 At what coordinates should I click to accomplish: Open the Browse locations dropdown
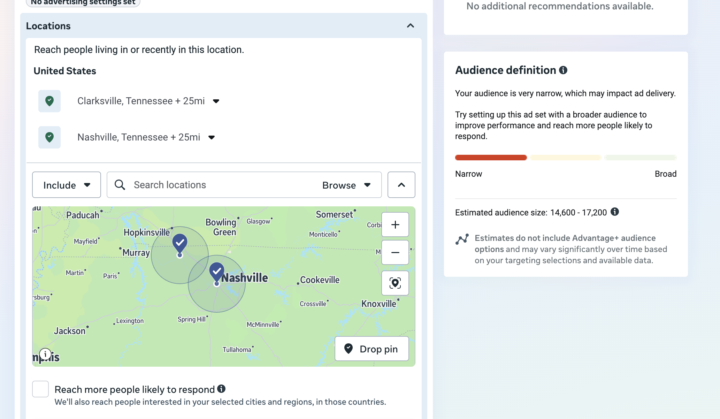click(x=346, y=185)
